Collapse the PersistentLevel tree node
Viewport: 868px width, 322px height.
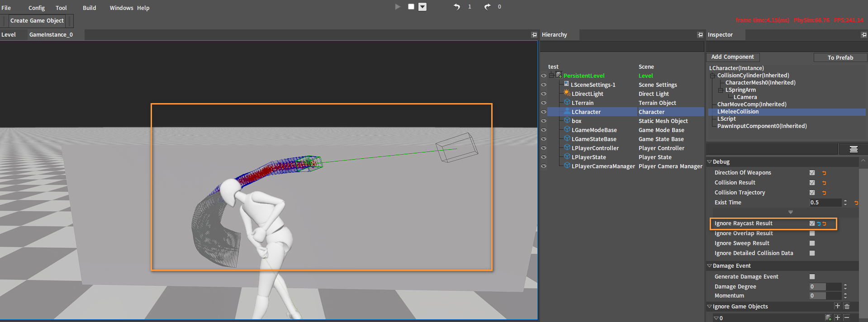[x=551, y=76]
